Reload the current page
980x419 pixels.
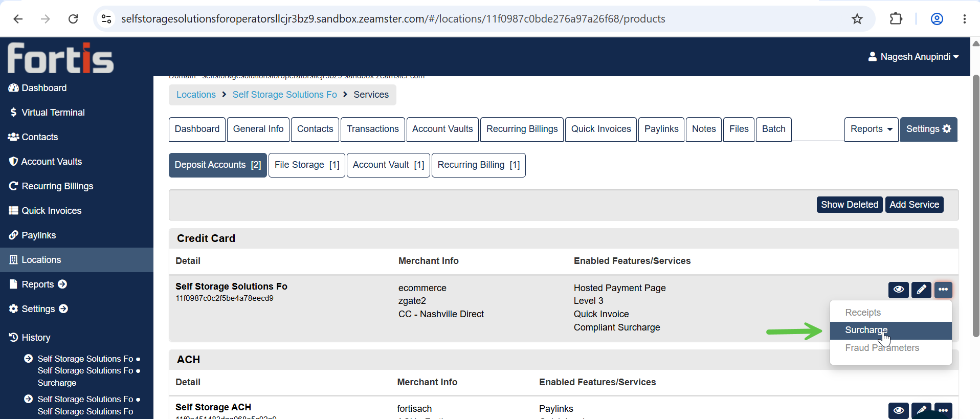coord(73,19)
